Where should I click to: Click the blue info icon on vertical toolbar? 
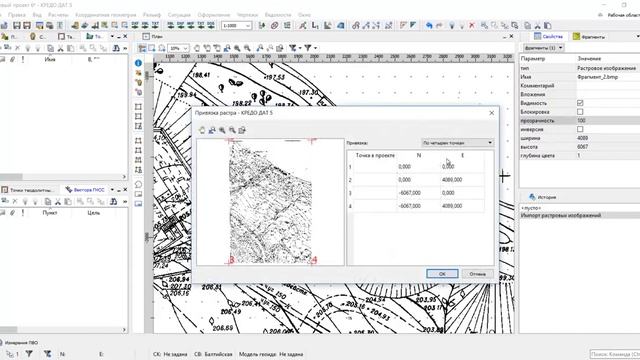tap(138, 63)
